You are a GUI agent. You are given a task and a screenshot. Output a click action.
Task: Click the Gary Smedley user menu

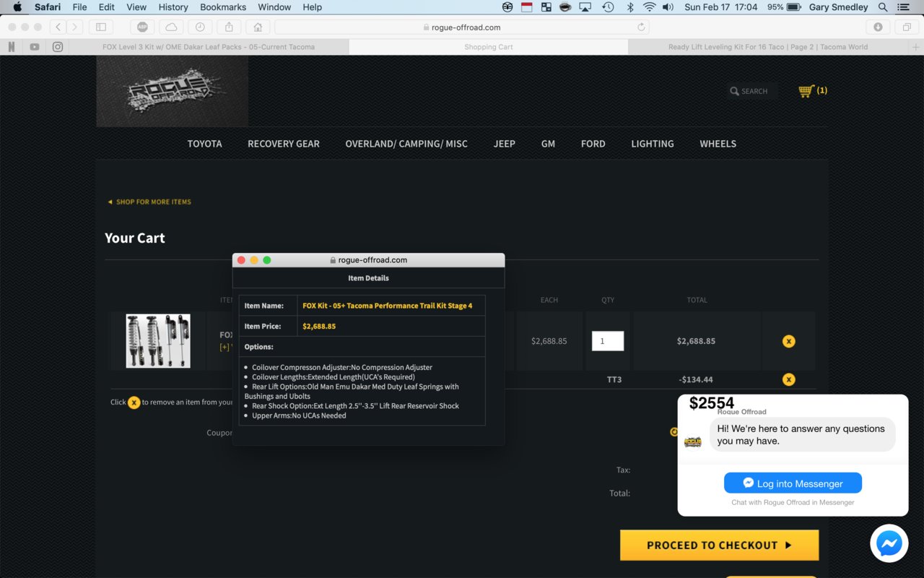click(838, 7)
